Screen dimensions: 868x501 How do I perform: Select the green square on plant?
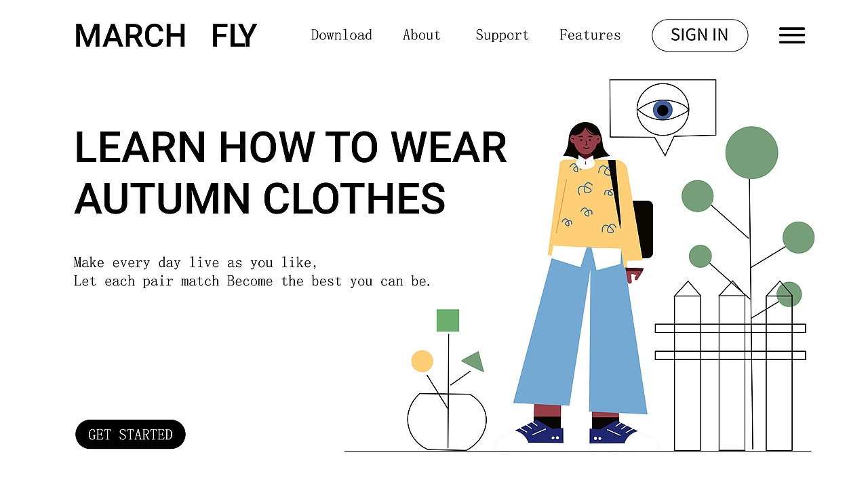448,320
